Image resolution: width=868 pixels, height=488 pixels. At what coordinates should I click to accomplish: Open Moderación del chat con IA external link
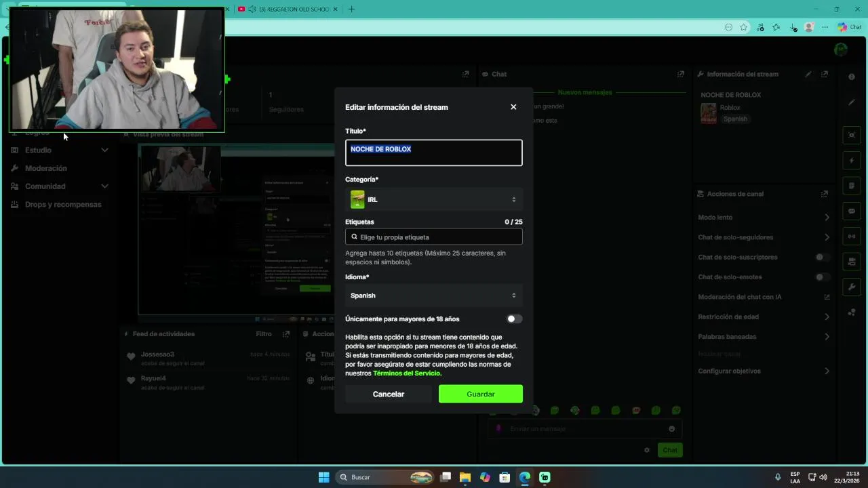[x=827, y=297]
